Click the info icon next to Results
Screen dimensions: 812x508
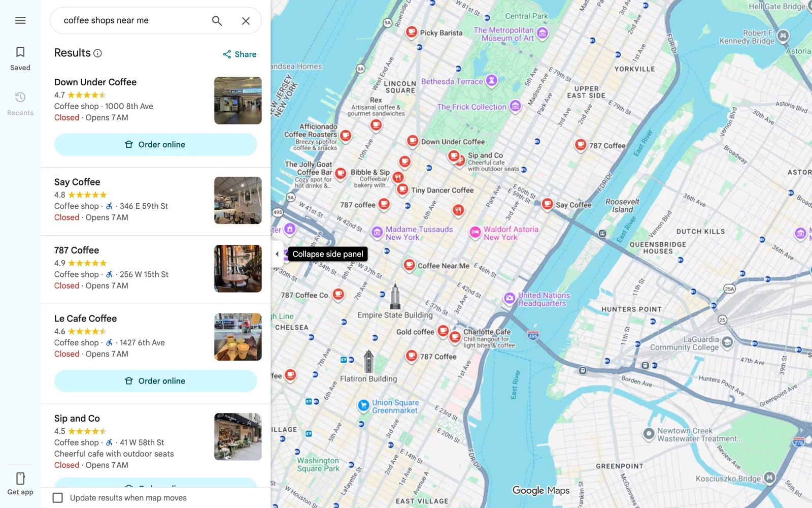(98, 53)
